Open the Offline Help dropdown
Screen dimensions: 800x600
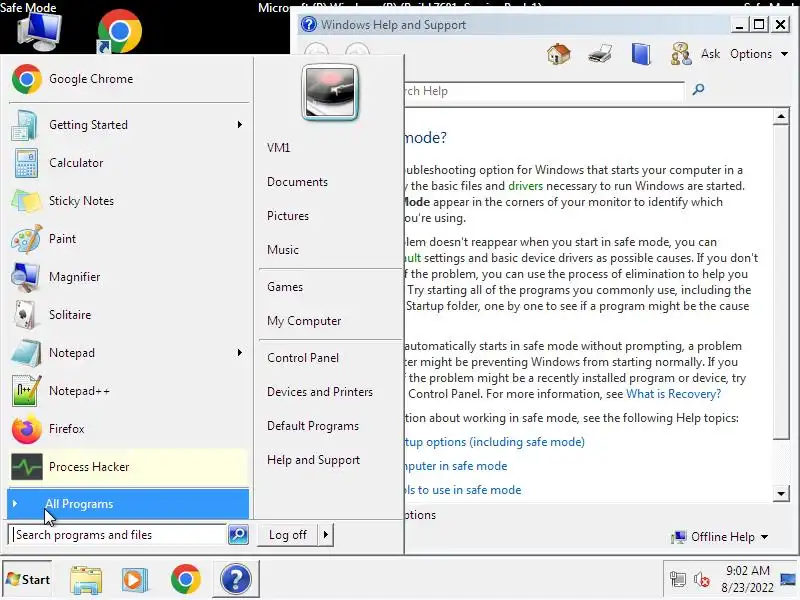(720, 537)
